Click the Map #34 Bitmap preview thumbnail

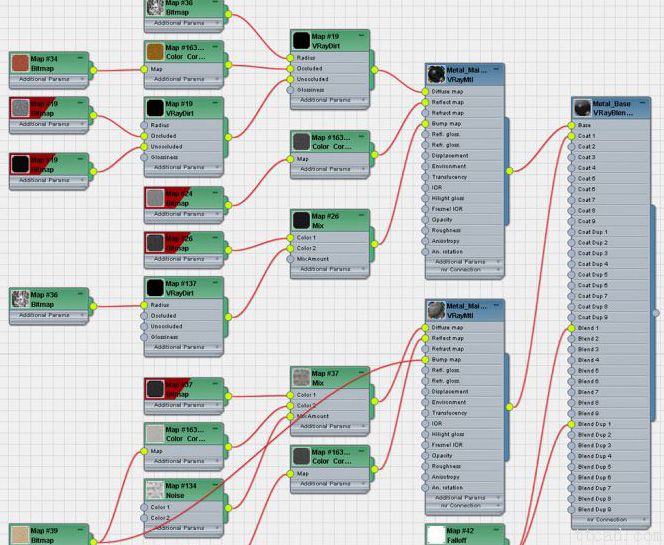tap(19, 63)
